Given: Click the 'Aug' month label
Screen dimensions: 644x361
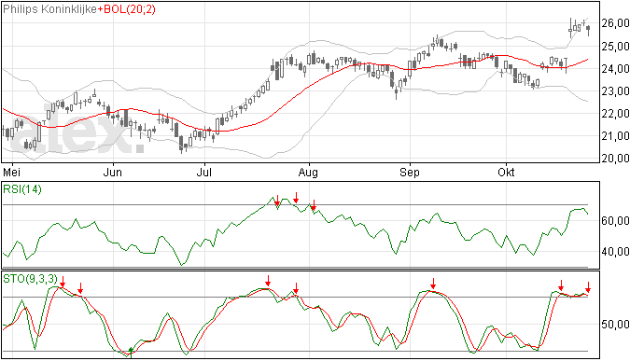Looking at the screenshot, I should pos(308,172).
